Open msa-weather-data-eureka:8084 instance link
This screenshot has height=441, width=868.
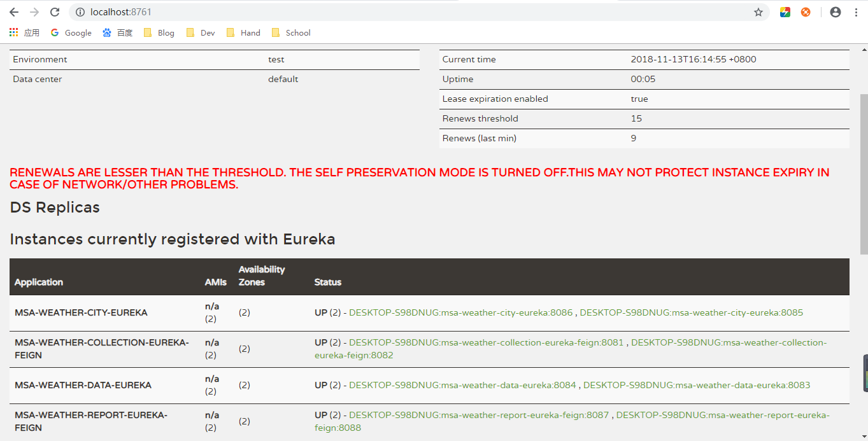[x=462, y=385]
